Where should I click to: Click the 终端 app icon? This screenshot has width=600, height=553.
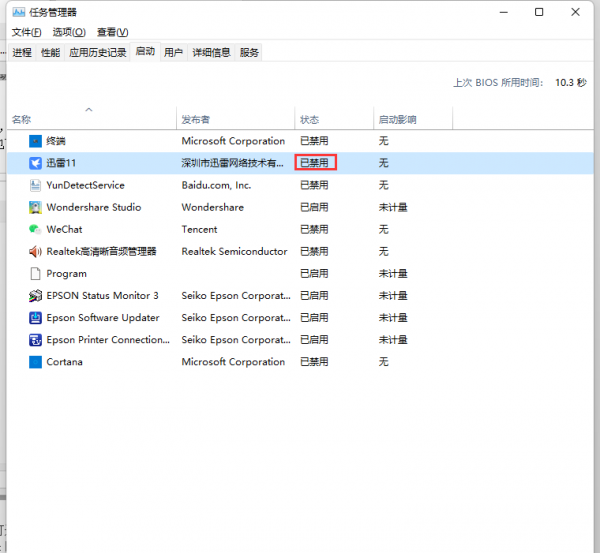[35, 141]
